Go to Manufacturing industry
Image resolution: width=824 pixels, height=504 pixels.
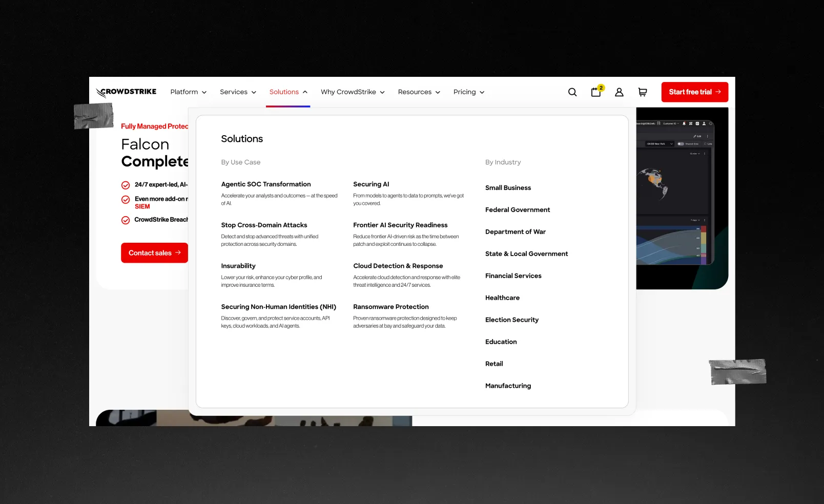(x=508, y=386)
